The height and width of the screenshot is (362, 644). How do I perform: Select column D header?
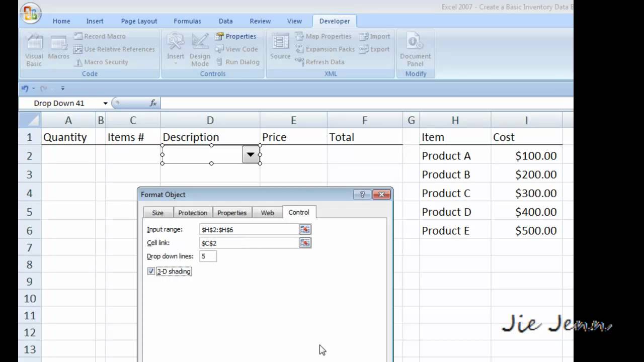[x=210, y=120]
